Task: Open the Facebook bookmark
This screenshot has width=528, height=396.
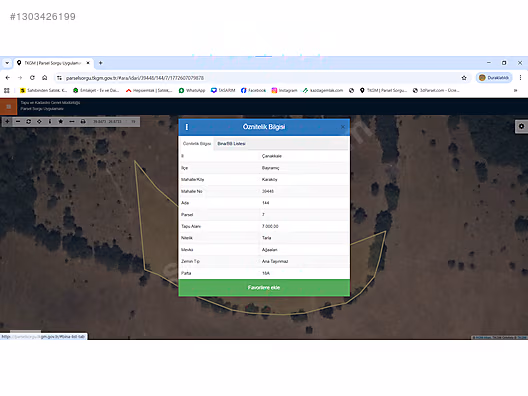Action: (253, 90)
